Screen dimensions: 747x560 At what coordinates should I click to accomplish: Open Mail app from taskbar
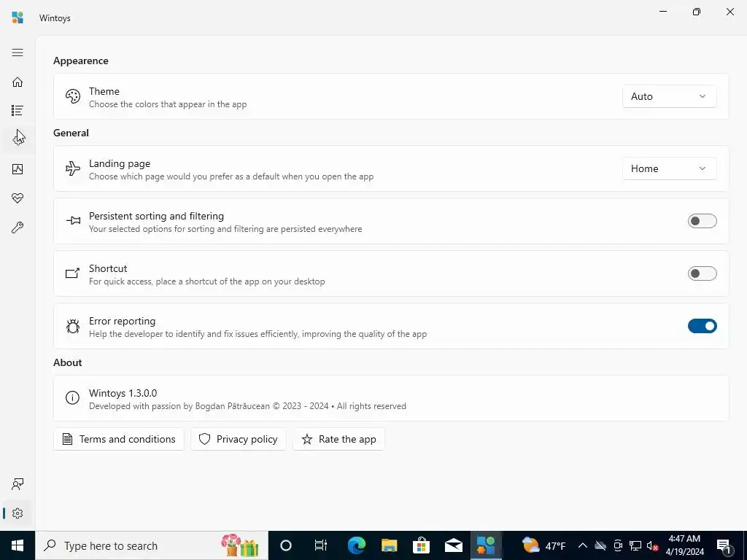tap(454, 545)
